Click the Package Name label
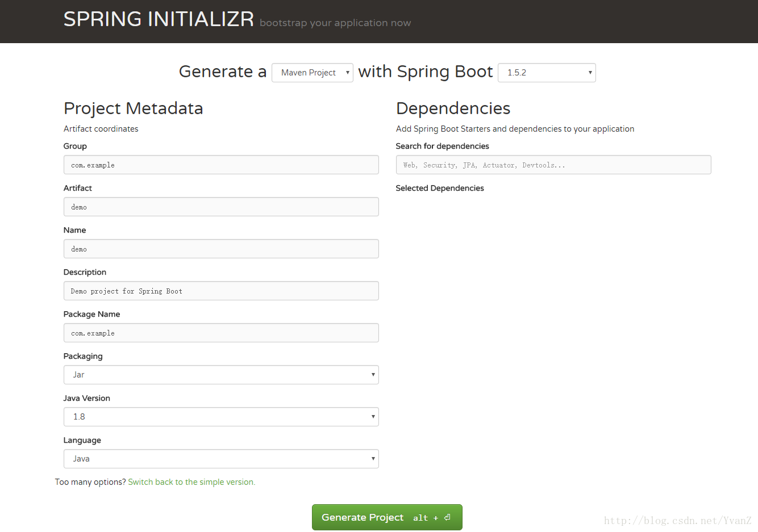Viewport: 758px width, 532px height. [92, 314]
